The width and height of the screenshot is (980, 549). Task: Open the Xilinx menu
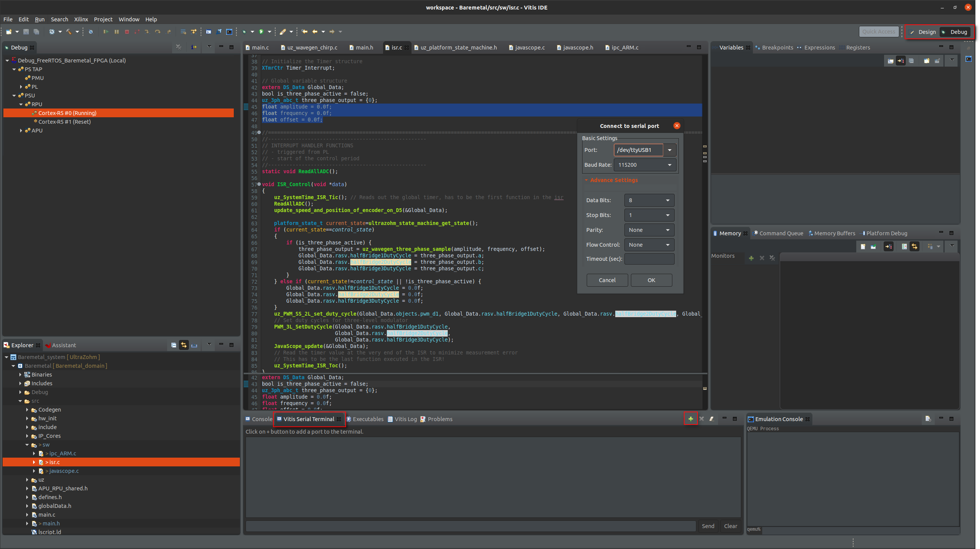[81, 19]
